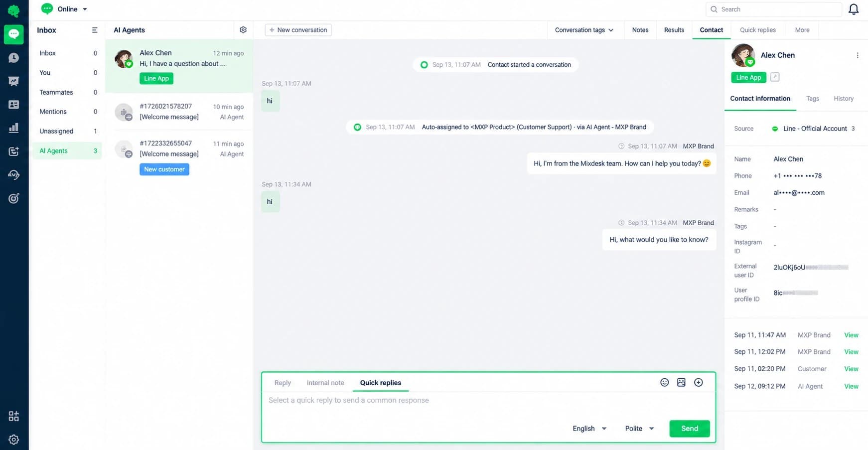Click the notification bell icon
The height and width of the screenshot is (450, 868).
854,9
